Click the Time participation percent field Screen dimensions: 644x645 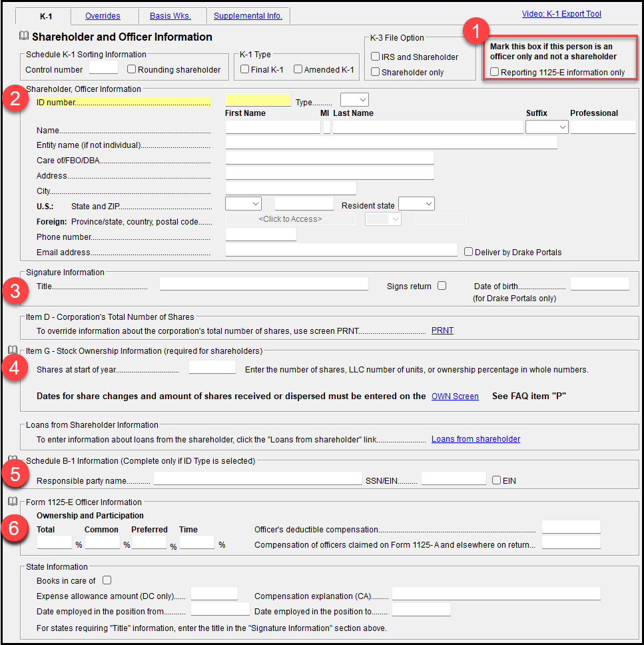(x=197, y=542)
